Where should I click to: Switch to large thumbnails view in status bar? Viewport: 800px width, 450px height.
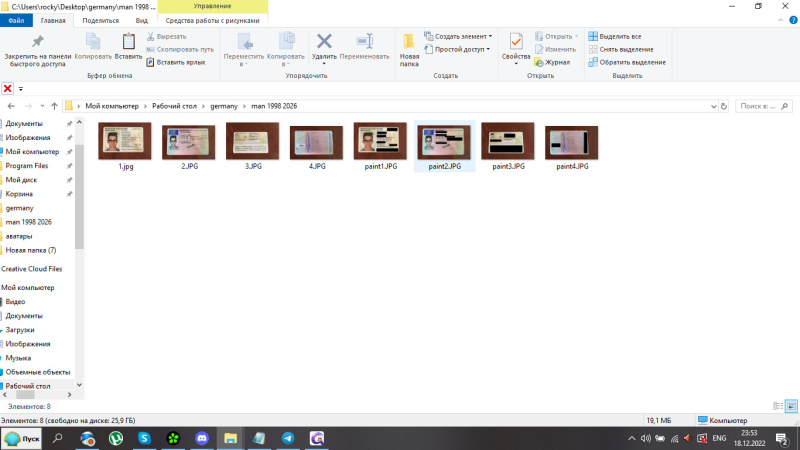(791, 406)
